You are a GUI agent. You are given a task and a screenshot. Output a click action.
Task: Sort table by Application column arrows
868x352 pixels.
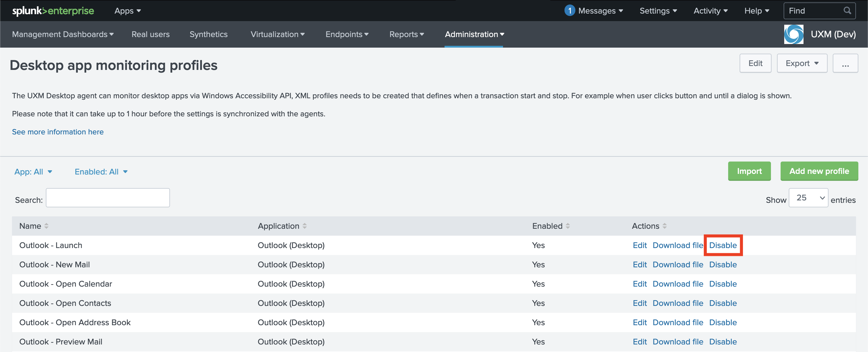(x=305, y=226)
